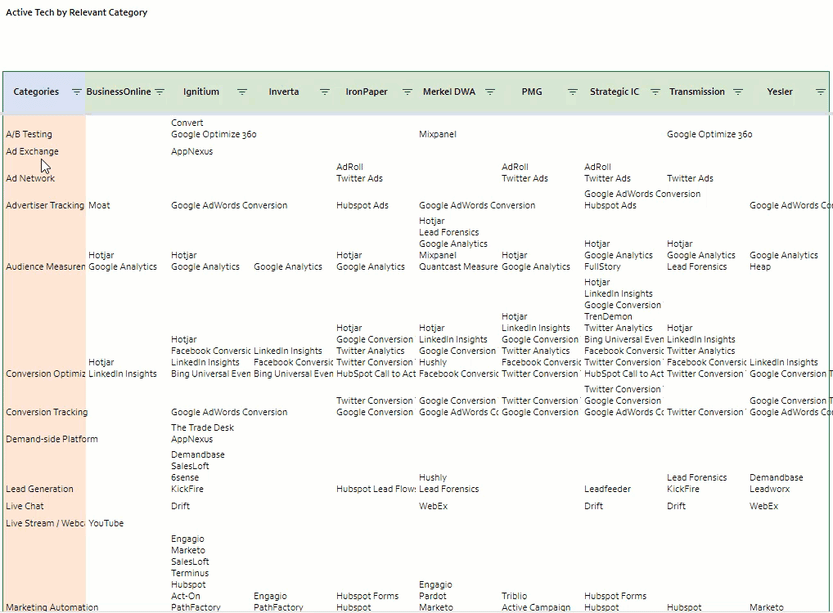Image resolution: width=833 pixels, height=613 pixels.
Task: Click Google Optimize 360 under Transmission
Action: pyautogui.click(x=709, y=134)
